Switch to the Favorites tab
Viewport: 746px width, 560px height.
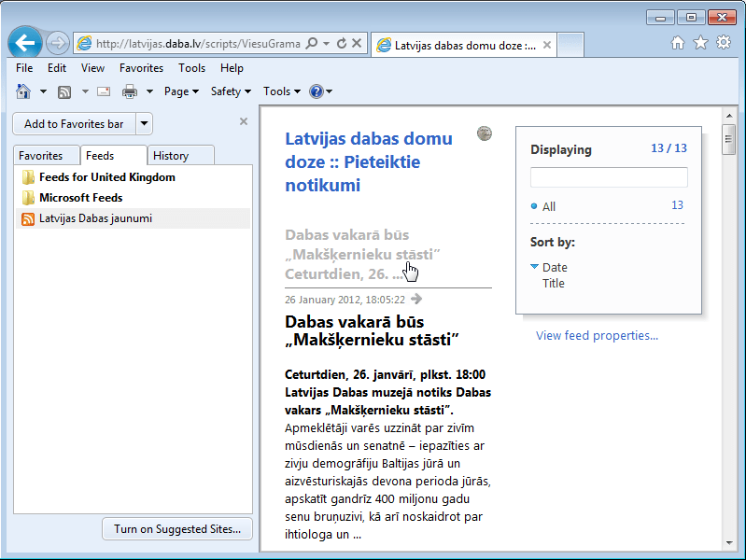46,156
